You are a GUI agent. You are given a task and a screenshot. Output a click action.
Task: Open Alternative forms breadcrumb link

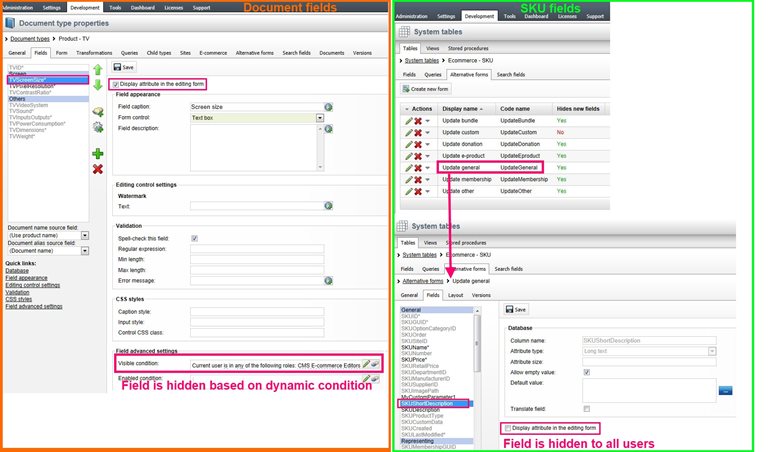[423, 281]
